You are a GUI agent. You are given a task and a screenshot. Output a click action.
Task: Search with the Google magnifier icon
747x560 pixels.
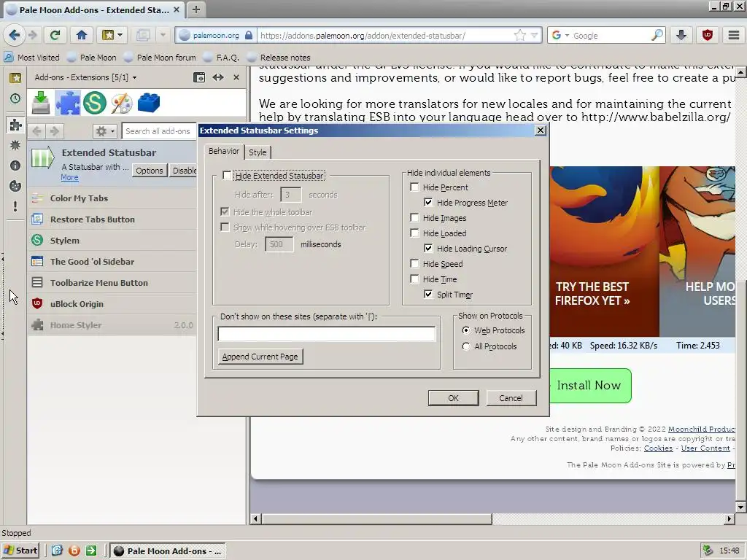point(657,35)
